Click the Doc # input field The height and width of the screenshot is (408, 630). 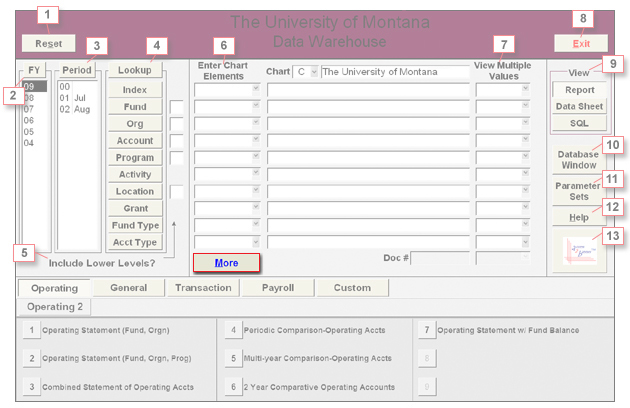coord(441,259)
